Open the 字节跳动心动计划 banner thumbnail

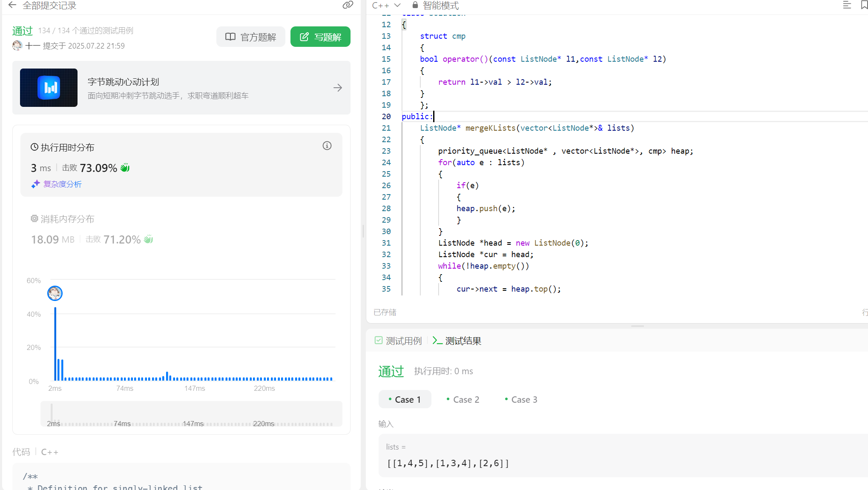(49, 88)
